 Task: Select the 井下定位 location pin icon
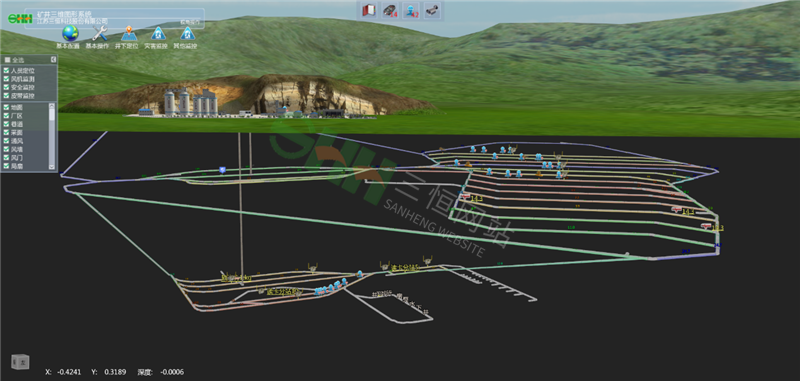pos(129,34)
